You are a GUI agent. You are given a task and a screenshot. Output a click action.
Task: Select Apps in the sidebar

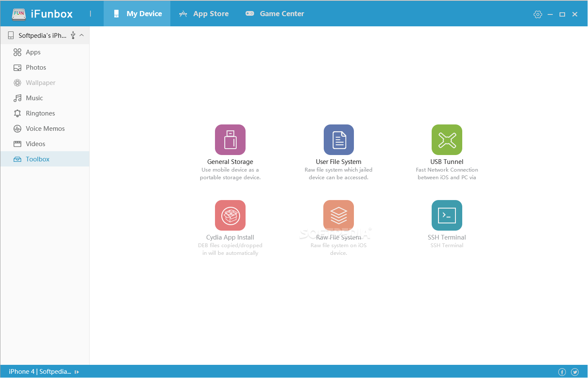(x=45, y=52)
